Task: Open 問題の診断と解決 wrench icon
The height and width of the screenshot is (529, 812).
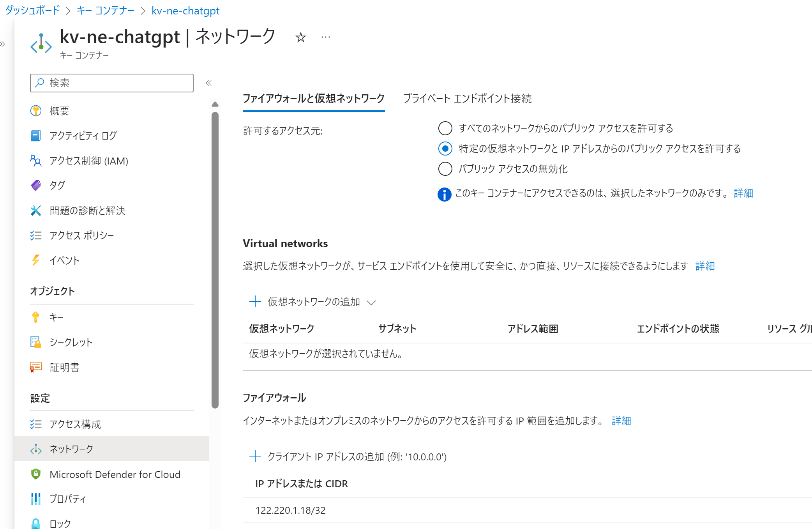Action: tap(36, 211)
